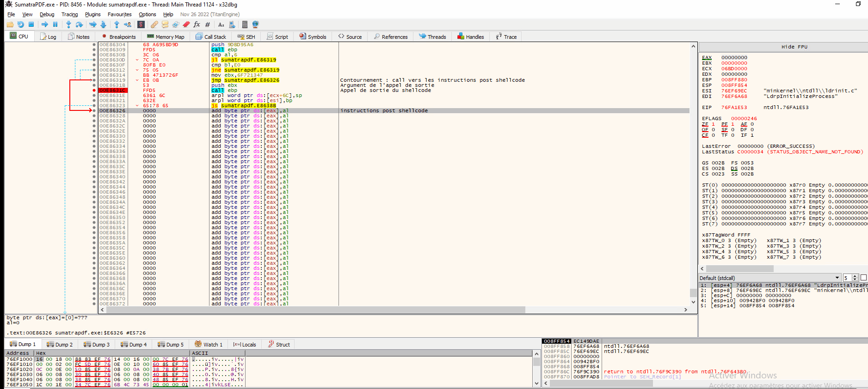868x389 pixels.
Task: Click the disassembly scrollbar up arrow
Action: click(x=693, y=46)
